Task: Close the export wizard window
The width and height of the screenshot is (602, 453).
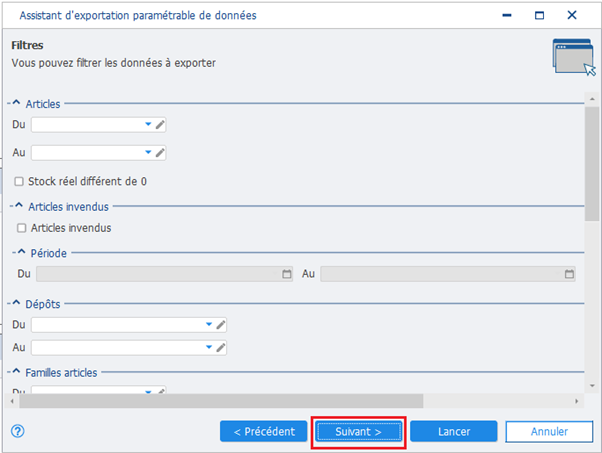Action: [572, 15]
